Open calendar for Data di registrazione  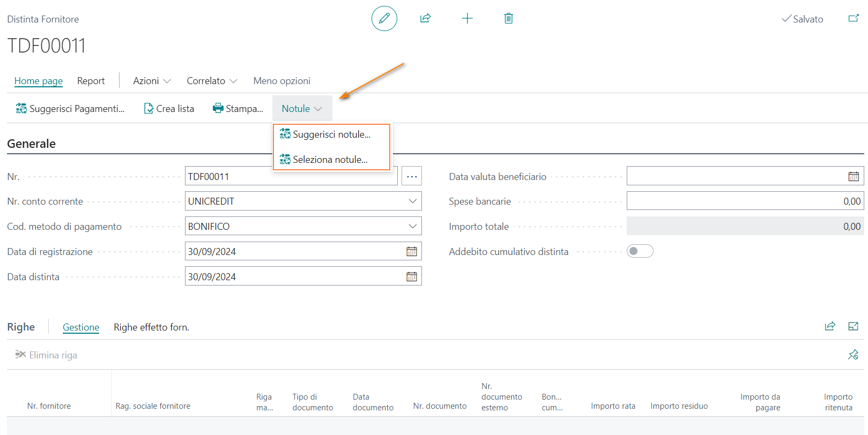tap(411, 252)
